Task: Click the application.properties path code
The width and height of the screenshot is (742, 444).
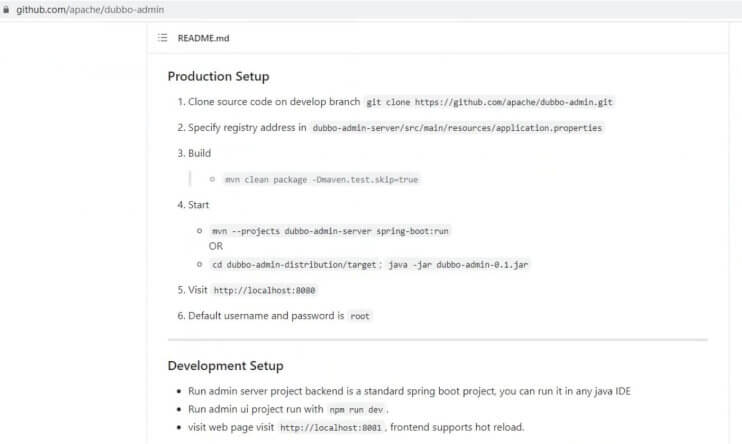Action: coord(457,128)
